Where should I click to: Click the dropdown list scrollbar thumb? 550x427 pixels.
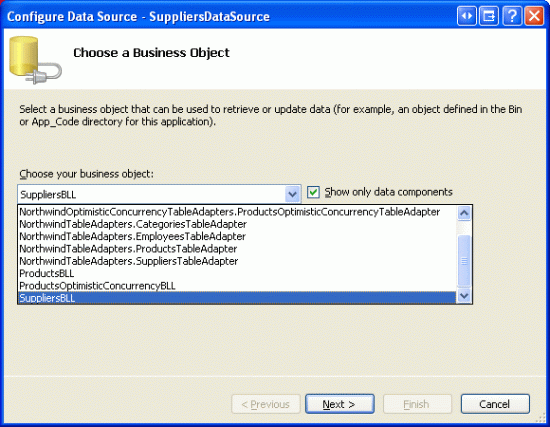(464, 261)
